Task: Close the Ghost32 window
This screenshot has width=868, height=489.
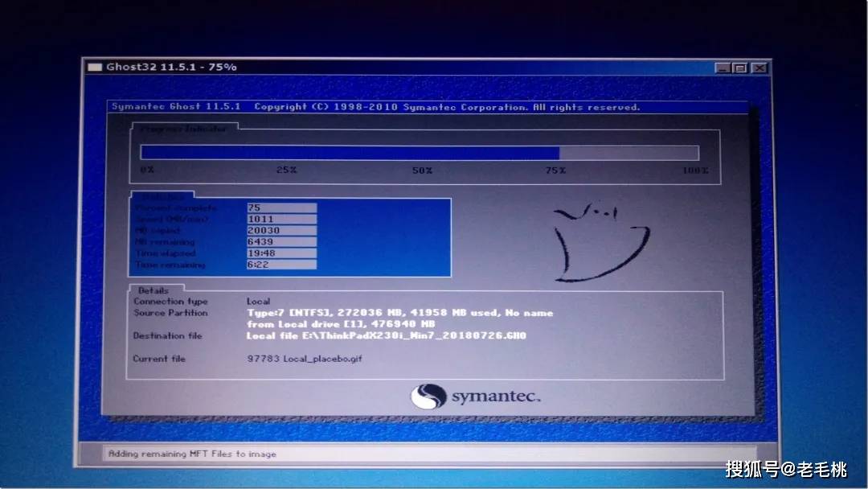Action: (758, 68)
